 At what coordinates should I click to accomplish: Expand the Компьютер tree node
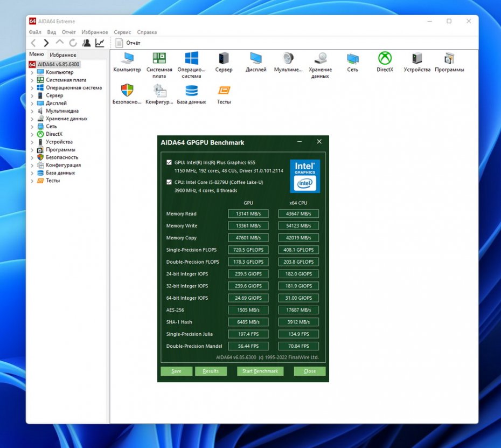pos(32,72)
